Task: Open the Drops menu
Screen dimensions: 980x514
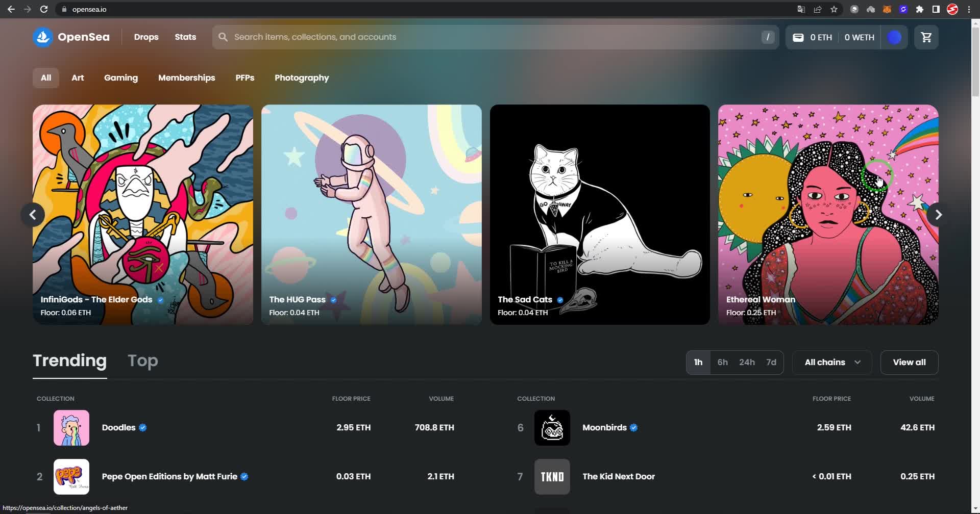Action: coord(146,37)
